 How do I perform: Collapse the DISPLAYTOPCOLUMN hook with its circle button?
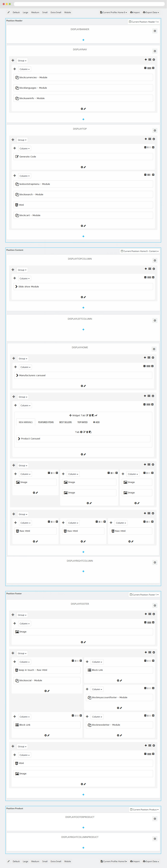[x=155, y=260]
